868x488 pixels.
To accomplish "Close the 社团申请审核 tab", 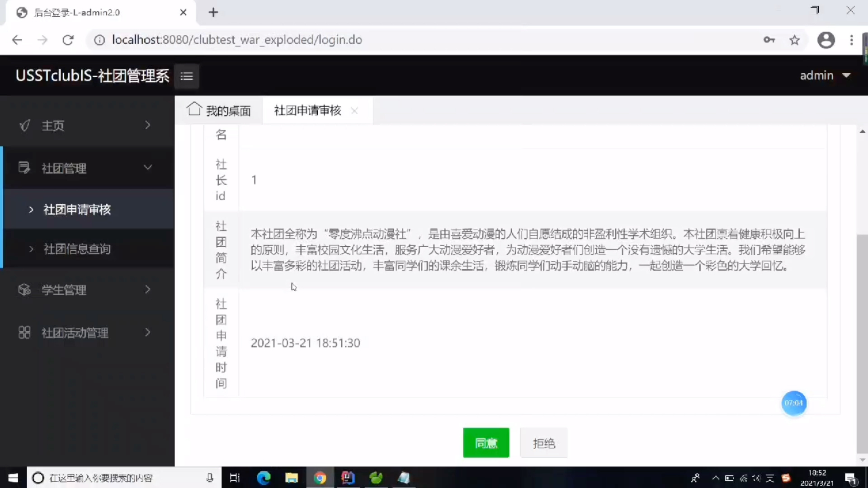I will coord(354,111).
